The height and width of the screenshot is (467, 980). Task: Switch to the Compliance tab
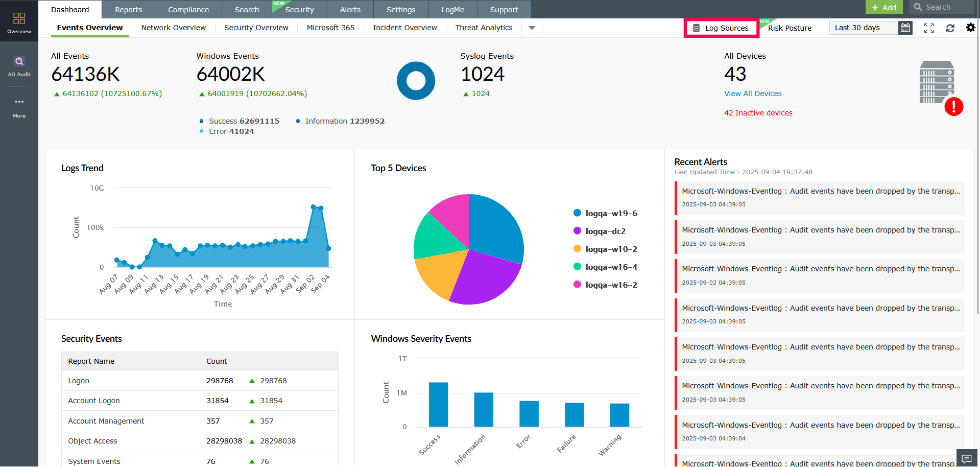click(x=188, y=10)
